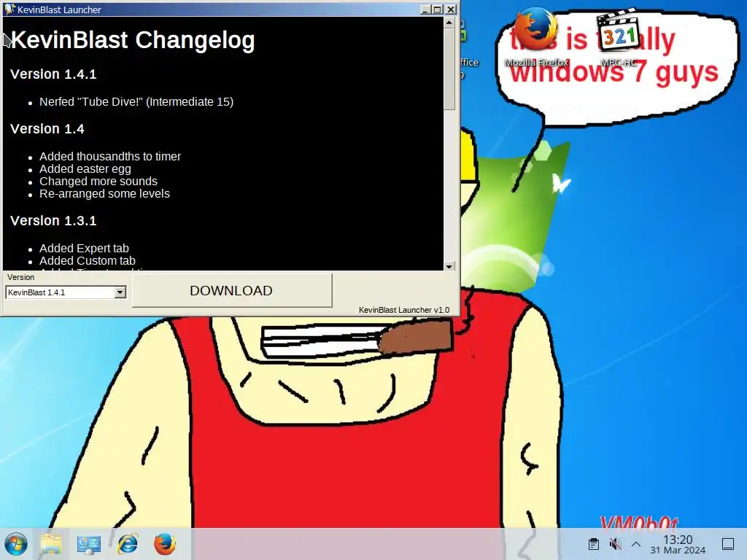This screenshot has height=560, width=747.
Task: Click the "KevinBlast Launcher v1.0" label
Action: coord(404,310)
